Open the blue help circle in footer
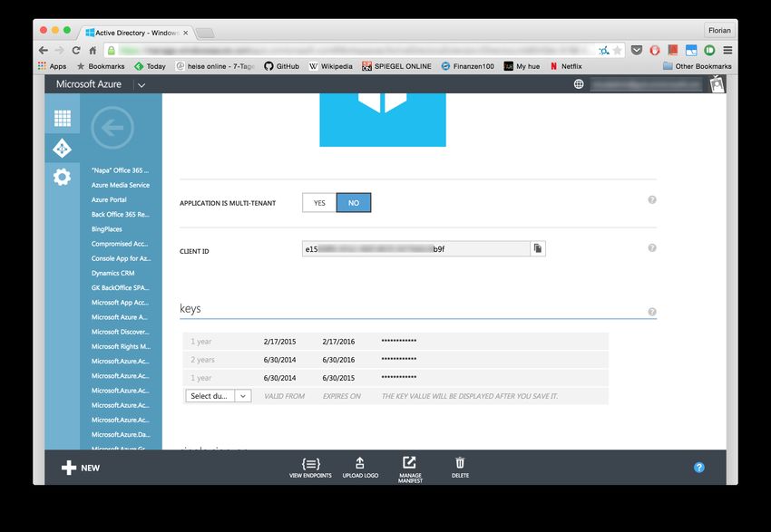 (x=699, y=468)
